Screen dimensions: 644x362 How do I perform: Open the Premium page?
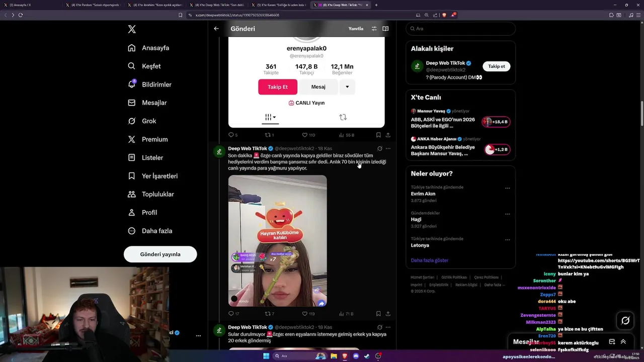[x=148, y=139]
